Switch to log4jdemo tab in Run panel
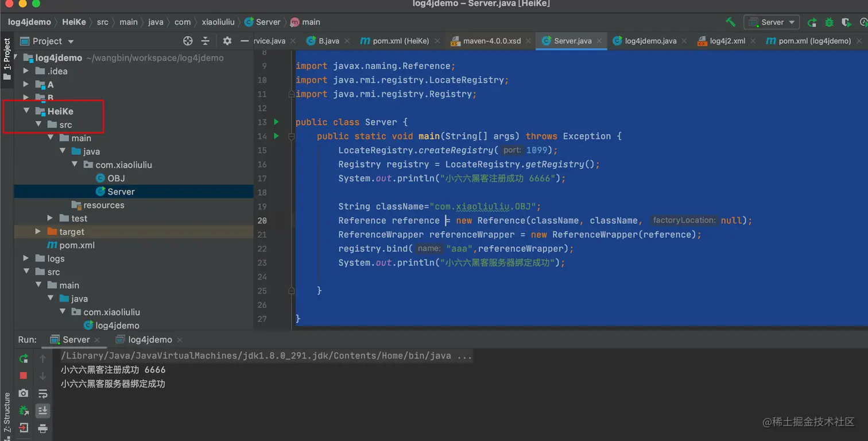The width and height of the screenshot is (868, 441). click(150, 339)
